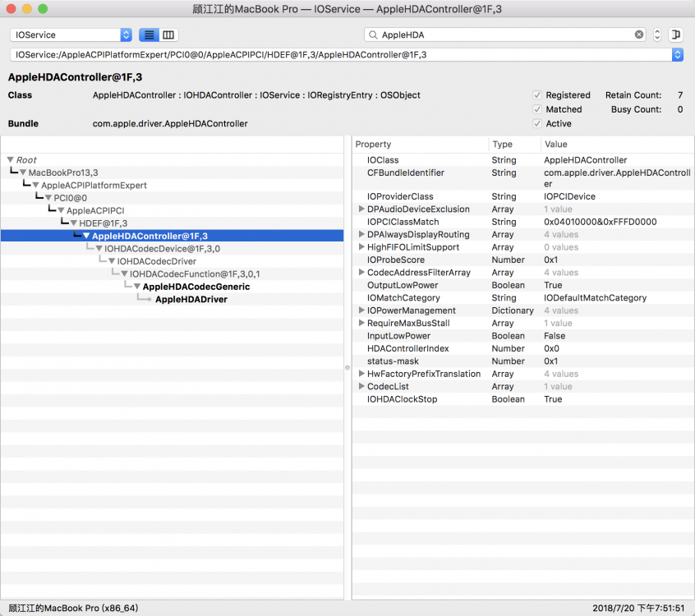This screenshot has height=616, width=695.
Task: Open the IOService plane dropdown
Action: tap(71, 34)
